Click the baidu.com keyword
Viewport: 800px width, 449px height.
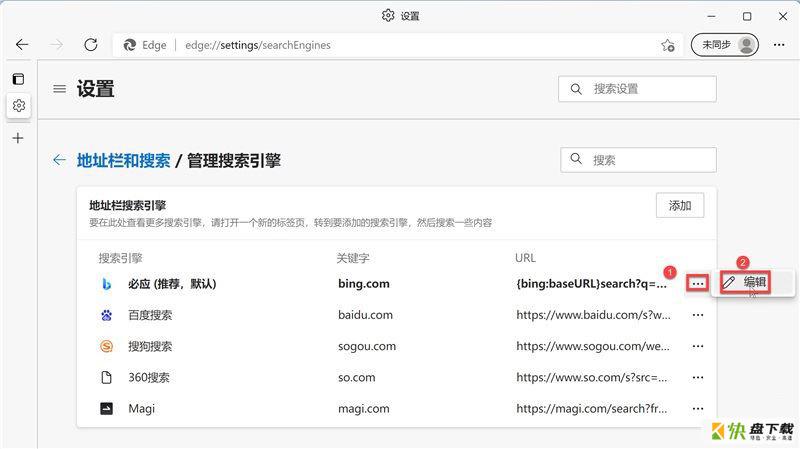click(365, 315)
